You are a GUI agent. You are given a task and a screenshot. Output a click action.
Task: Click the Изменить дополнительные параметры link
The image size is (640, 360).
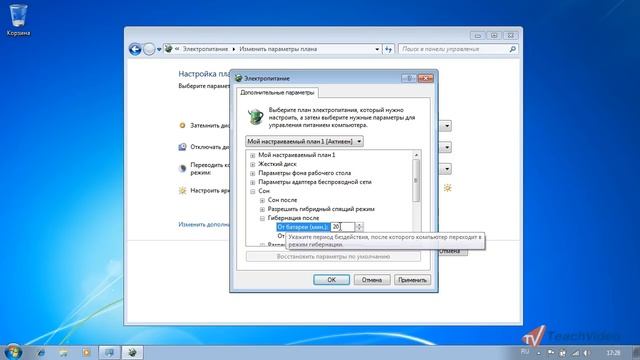(x=204, y=224)
